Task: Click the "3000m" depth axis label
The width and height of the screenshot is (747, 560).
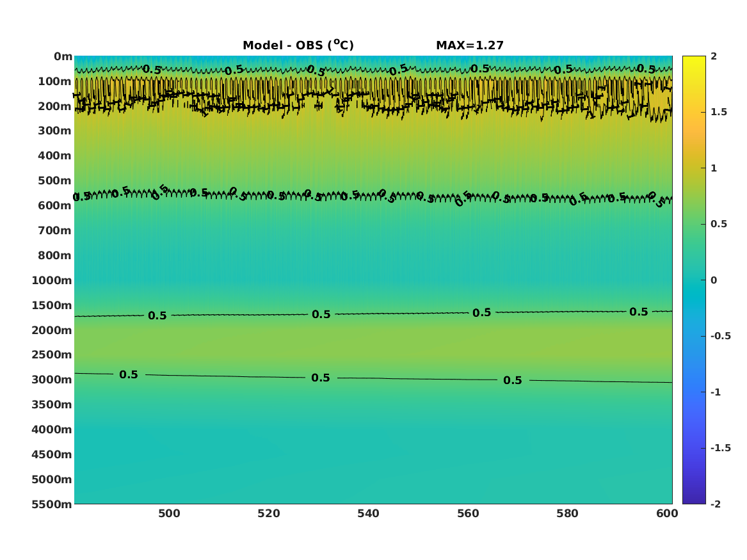Action: coord(52,380)
